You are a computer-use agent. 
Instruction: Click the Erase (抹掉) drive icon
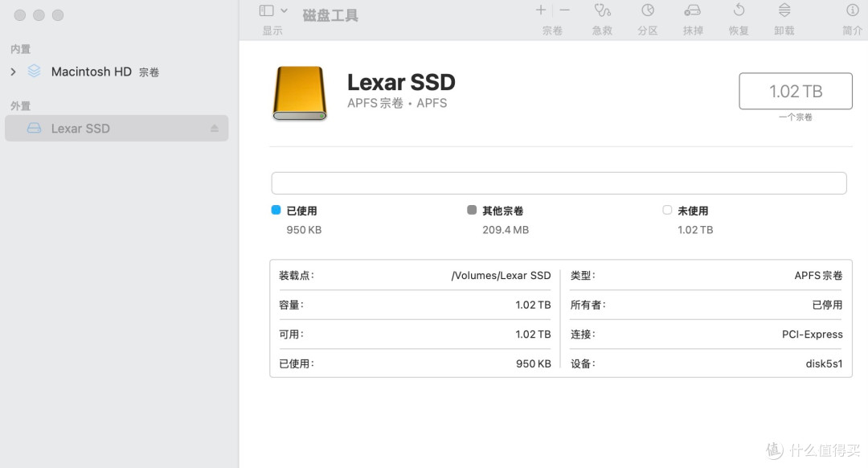[693, 10]
